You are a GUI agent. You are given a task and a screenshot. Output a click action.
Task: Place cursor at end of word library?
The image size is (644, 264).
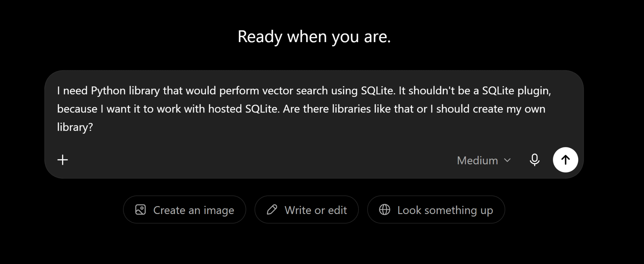click(93, 127)
